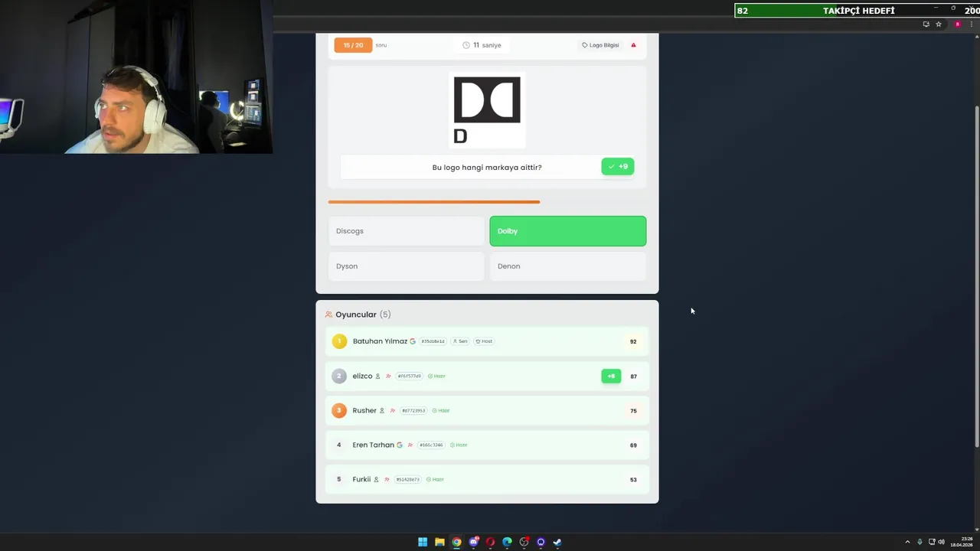The width and height of the screenshot is (980, 551).
Task: Click the guest user icon beside Rusher
Action: [x=382, y=410]
